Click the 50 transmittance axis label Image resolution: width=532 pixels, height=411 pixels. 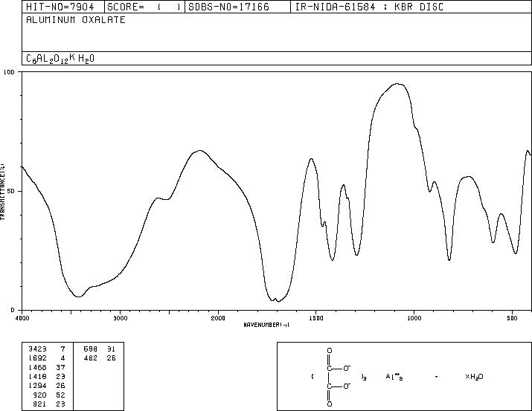10,192
